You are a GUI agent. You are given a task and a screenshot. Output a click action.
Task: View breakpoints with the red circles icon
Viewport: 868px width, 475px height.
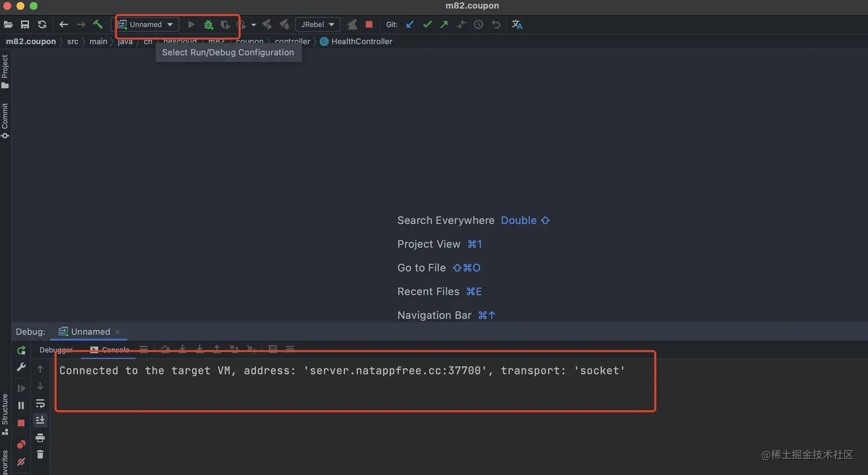tap(21, 445)
